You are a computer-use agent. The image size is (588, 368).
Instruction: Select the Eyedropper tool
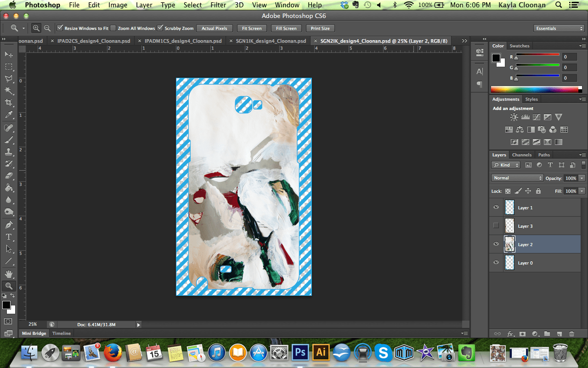coord(8,115)
